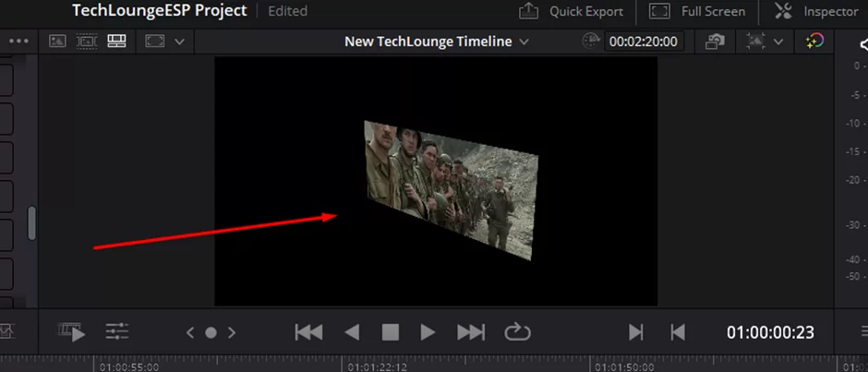Click the timecode clock icon

coord(591,41)
